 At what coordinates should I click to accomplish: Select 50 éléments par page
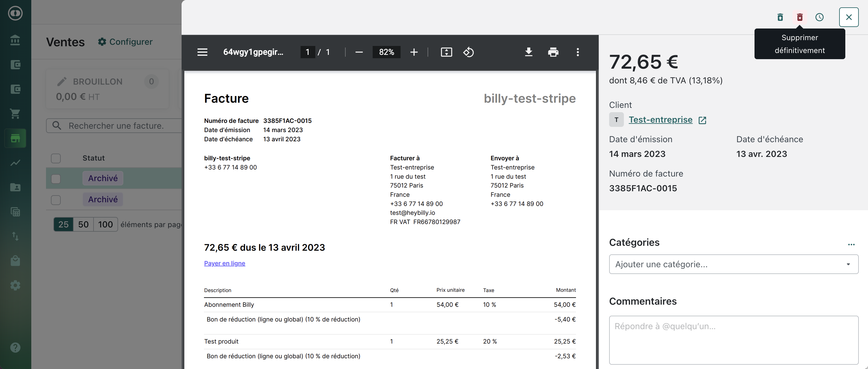point(83,225)
